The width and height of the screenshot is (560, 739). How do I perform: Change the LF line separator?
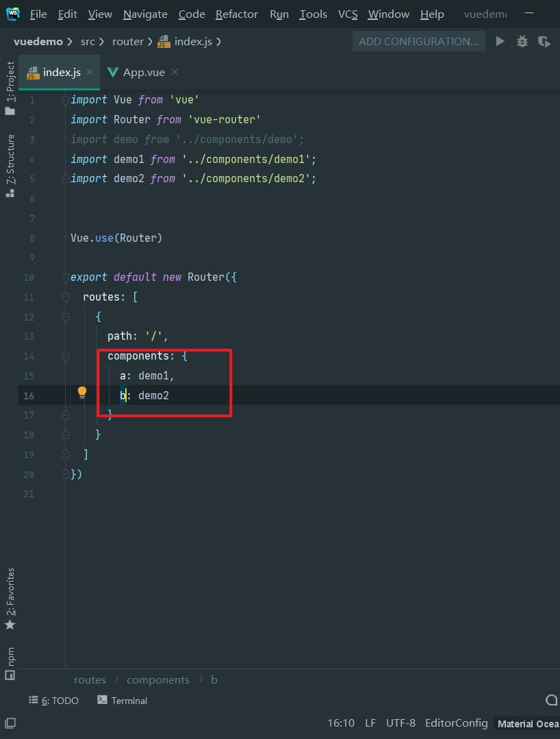[x=370, y=723]
